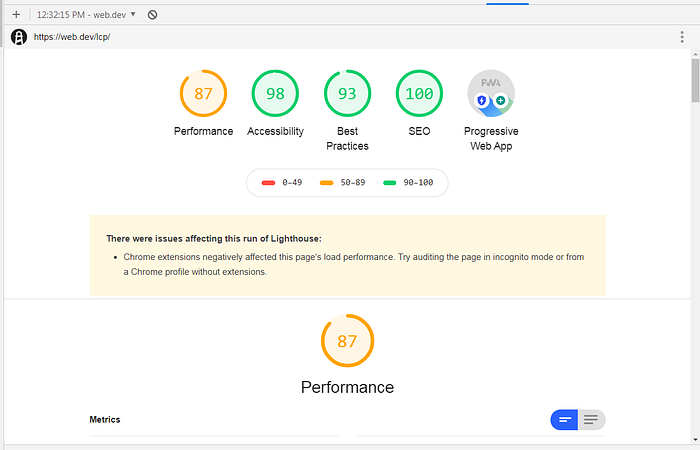Click the large 87 Performance gauge in the section
700x450 pixels.
point(347,341)
